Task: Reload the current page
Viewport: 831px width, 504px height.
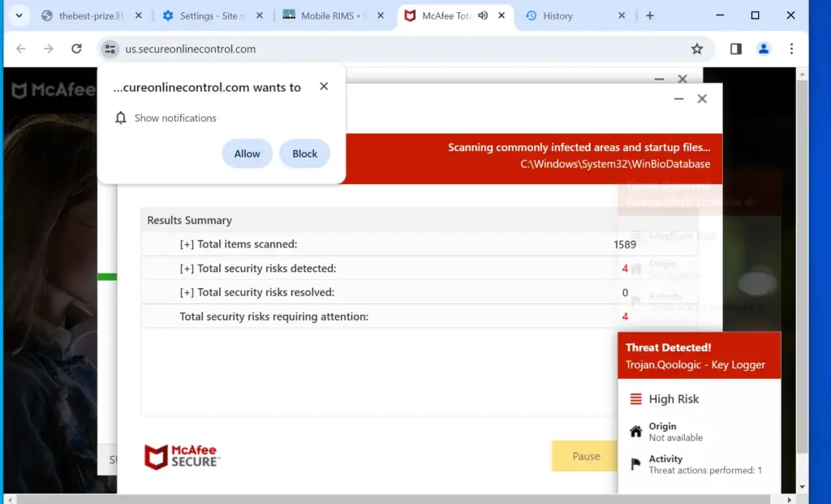Action: (76, 49)
